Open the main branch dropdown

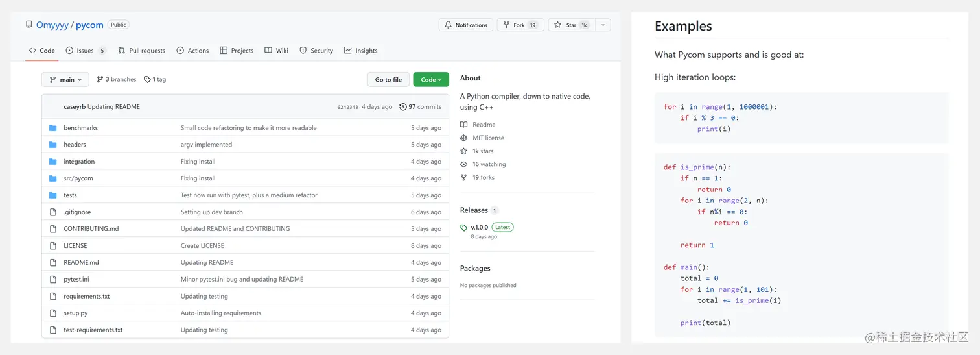click(65, 80)
